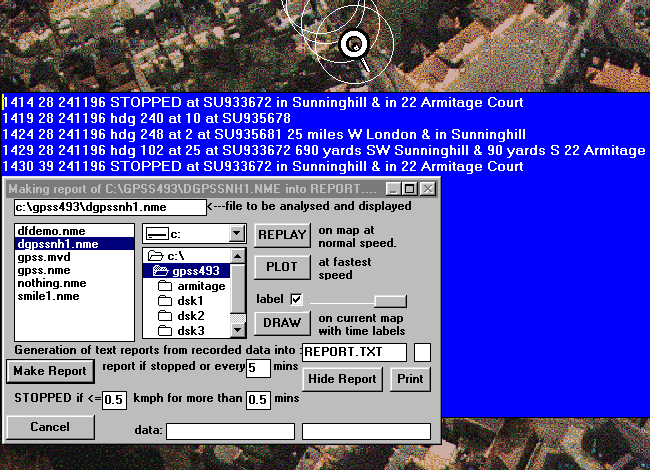Click the GPS position marker on map
This screenshot has width=650, height=470.
click(352, 43)
